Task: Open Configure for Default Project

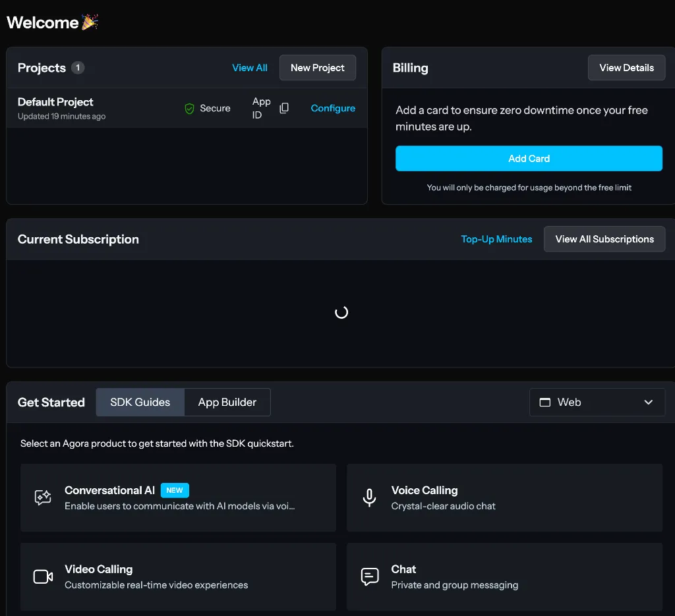Action: pos(333,108)
